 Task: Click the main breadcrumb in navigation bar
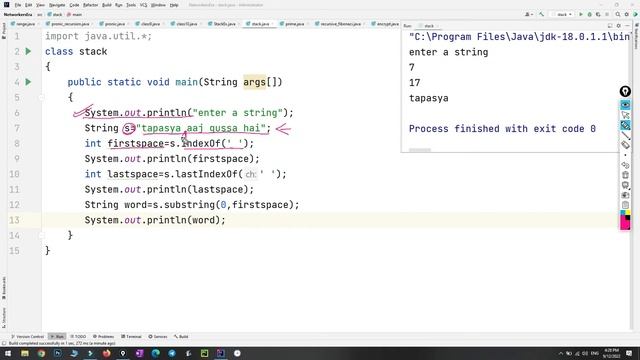(x=74, y=15)
